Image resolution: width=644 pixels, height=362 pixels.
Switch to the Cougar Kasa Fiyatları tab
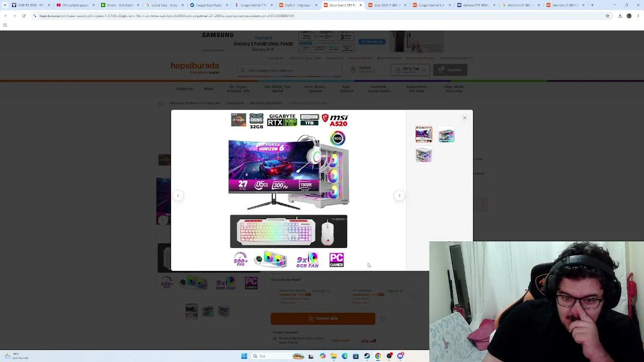coord(208,5)
